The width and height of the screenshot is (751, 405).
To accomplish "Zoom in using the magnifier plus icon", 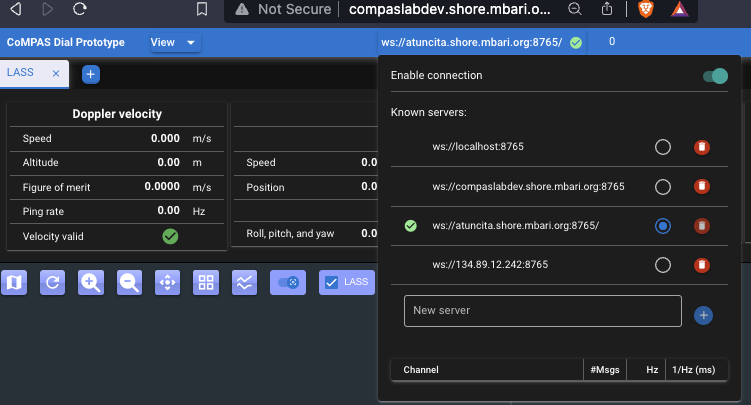I will 91,283.
